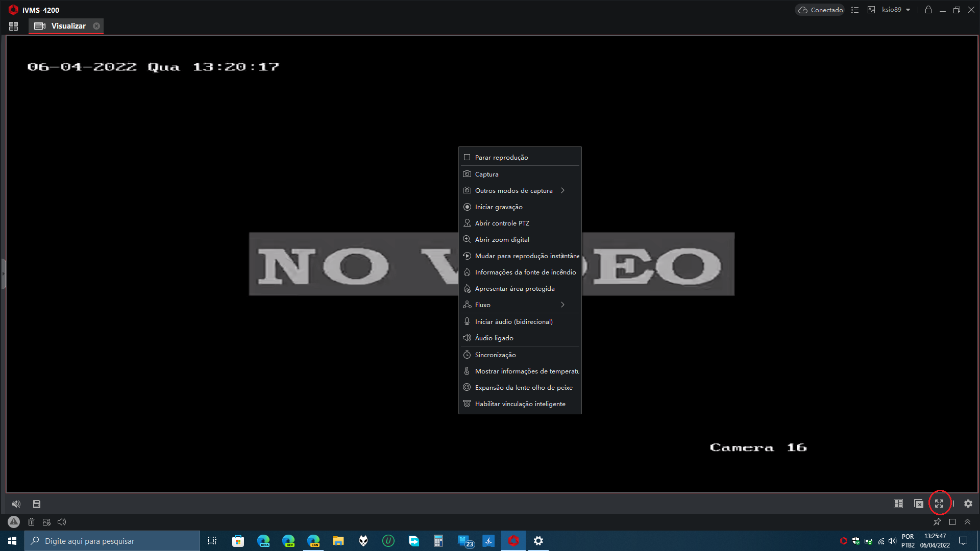This screenshot has width=980, height=551.
Task: Toggle the pin panel icon
Action: 937,522
